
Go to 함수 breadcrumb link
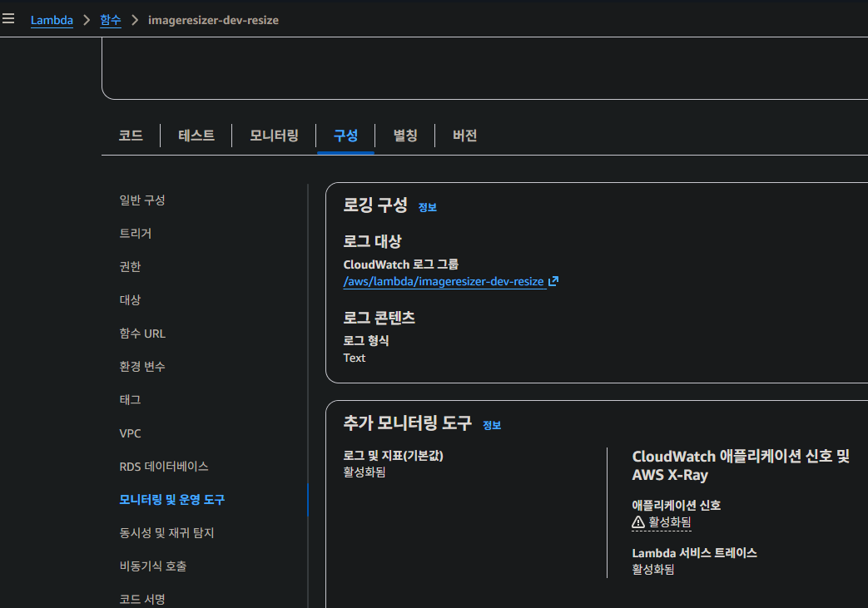click(110, 20)
